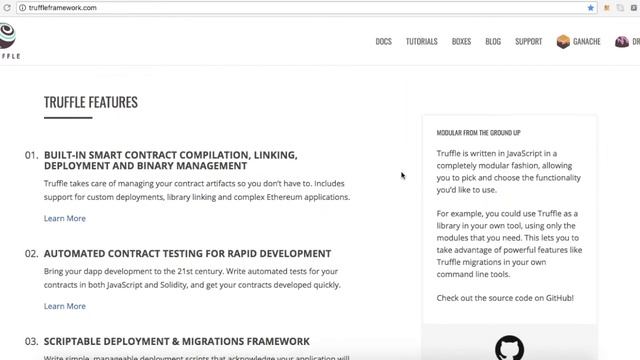
Task: Click the number label '01.'
Action: point(31,155)
